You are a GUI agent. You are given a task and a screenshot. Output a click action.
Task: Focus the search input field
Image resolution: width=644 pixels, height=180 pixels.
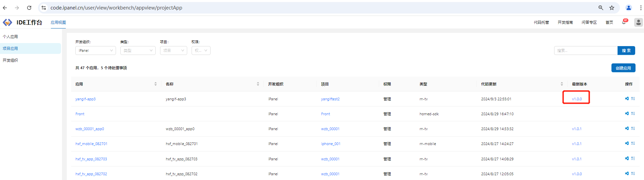click(x=585, y=51)
